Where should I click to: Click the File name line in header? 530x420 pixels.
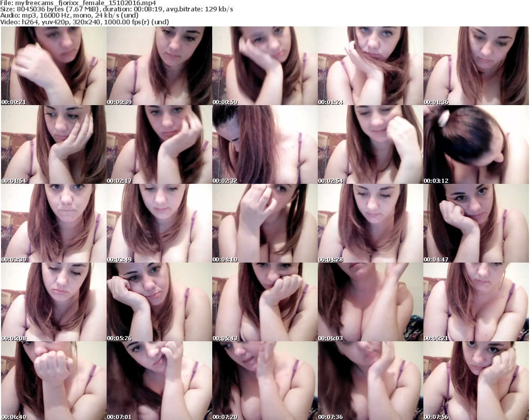pos(78,3)
